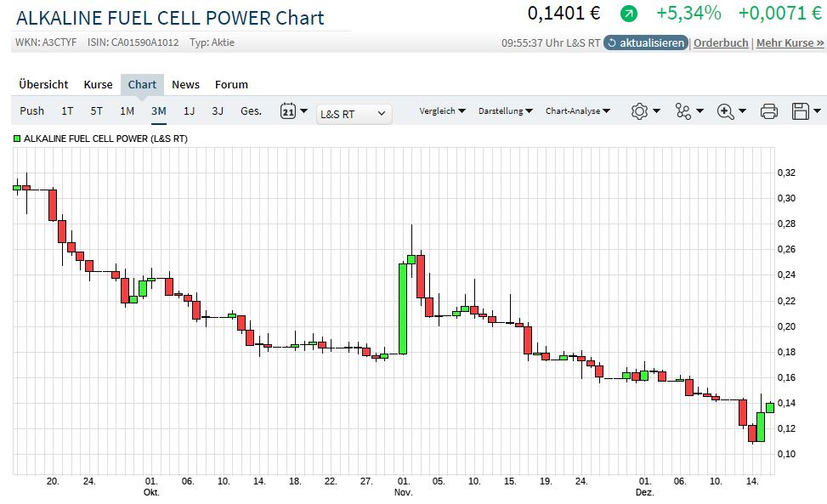The image size is (827, 504).
Task: Expand the Vergleich dropdown
Action: click(442, 110)
